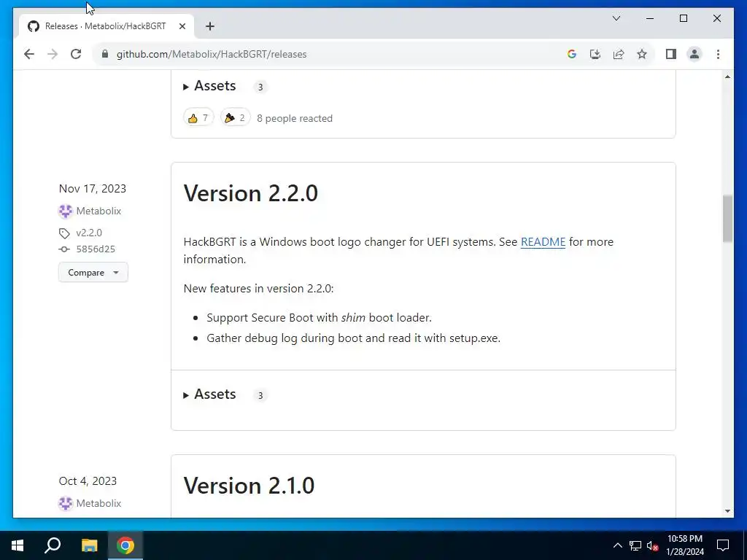Open the v2.2.0 tag link

coord(89,233)
